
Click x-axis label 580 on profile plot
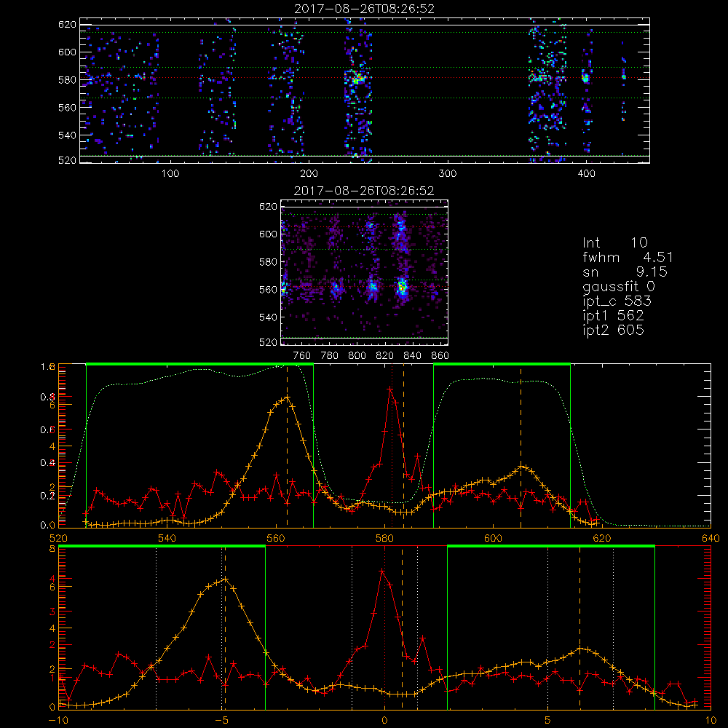[384, 539]
